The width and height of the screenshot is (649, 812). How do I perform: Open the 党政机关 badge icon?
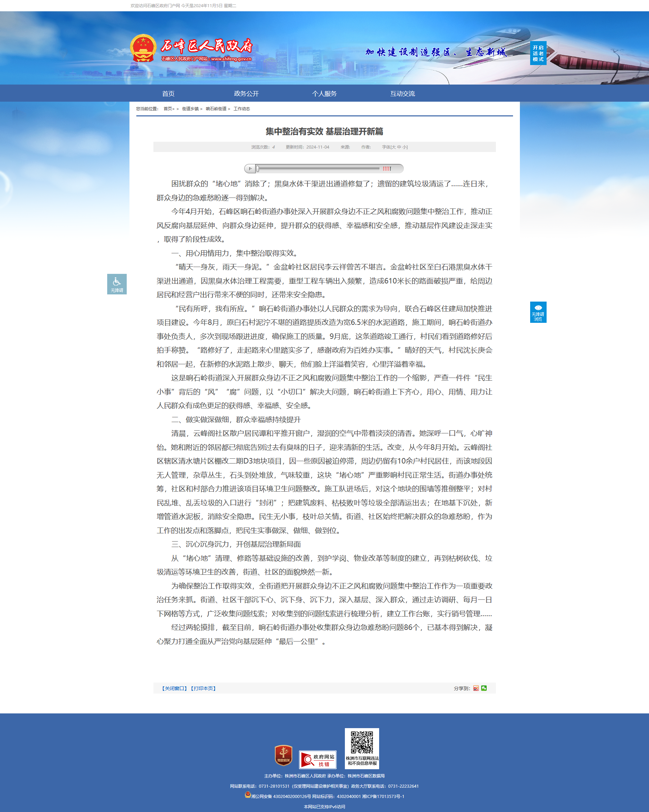(x=284, y=756)
